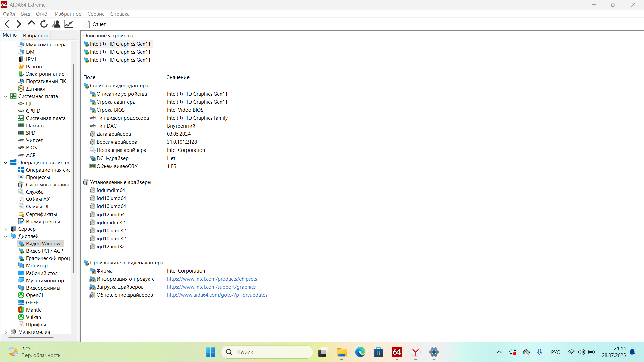The height and width of the screenshot is (362, 644).
Task: Collapse the Операционная система node
Action: point(6,163)
